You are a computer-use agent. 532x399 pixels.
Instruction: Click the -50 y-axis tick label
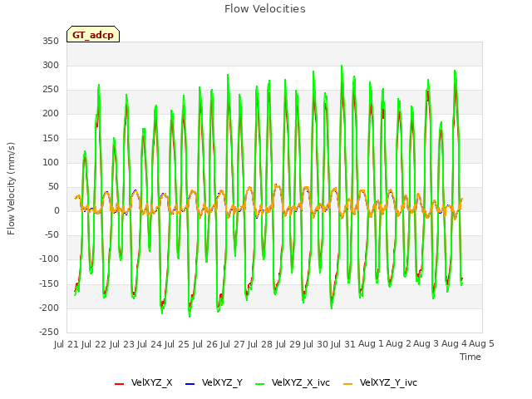click(x=52, y=235)
